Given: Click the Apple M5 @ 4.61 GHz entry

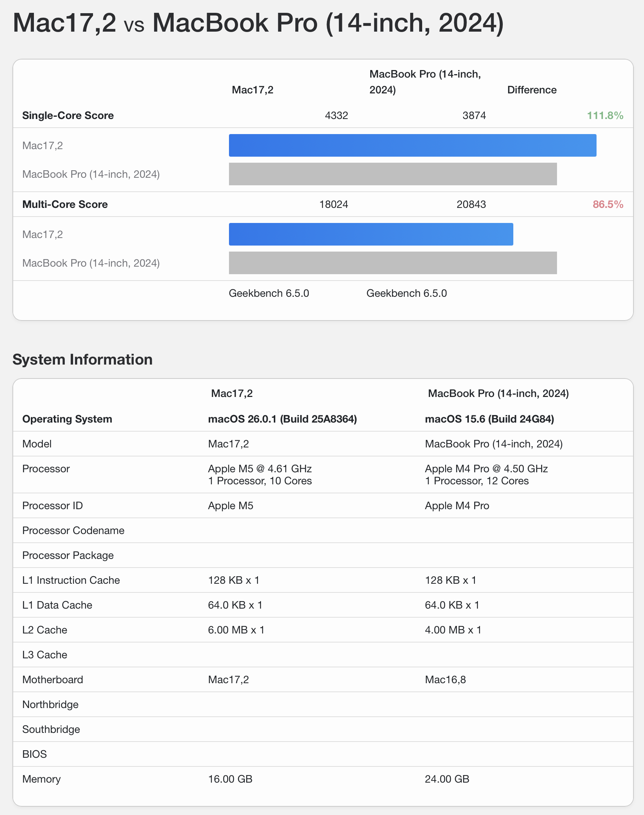Looking at the screenshot, I should click(x=259, y=469).
